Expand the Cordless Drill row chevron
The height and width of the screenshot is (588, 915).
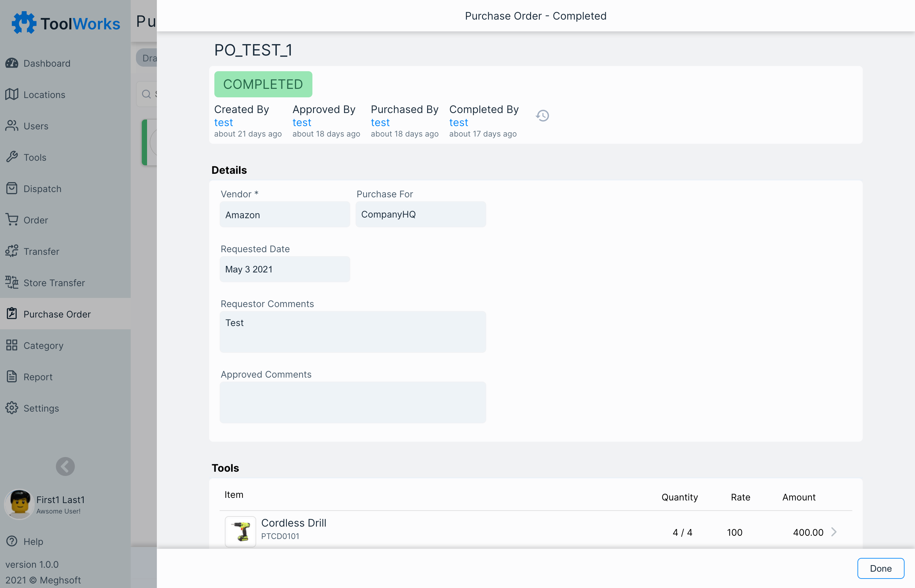click(x=834, y=532)
